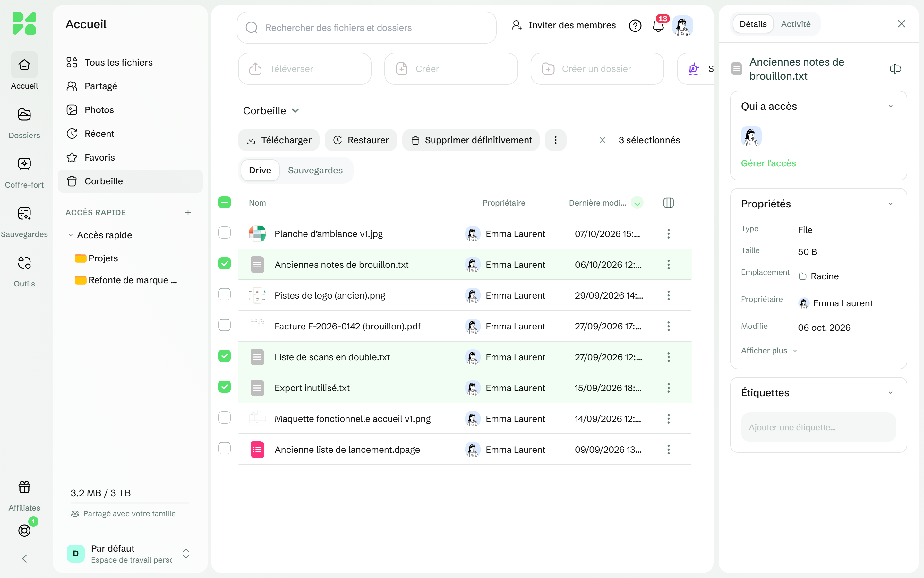Add a quick access item with the plus icon
Screen dimensions: 924x578
[188, 213]
